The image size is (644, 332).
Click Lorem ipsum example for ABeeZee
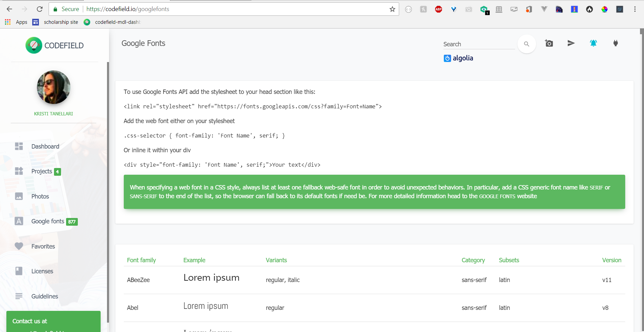point(211,278)
